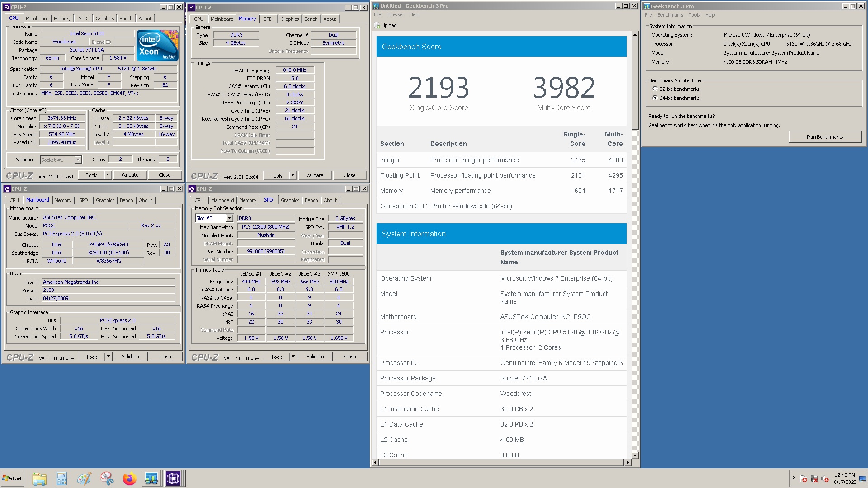Screen dimensions: 868x488
Task: Open Firefox from the taskbar
Action: (129, 479)
